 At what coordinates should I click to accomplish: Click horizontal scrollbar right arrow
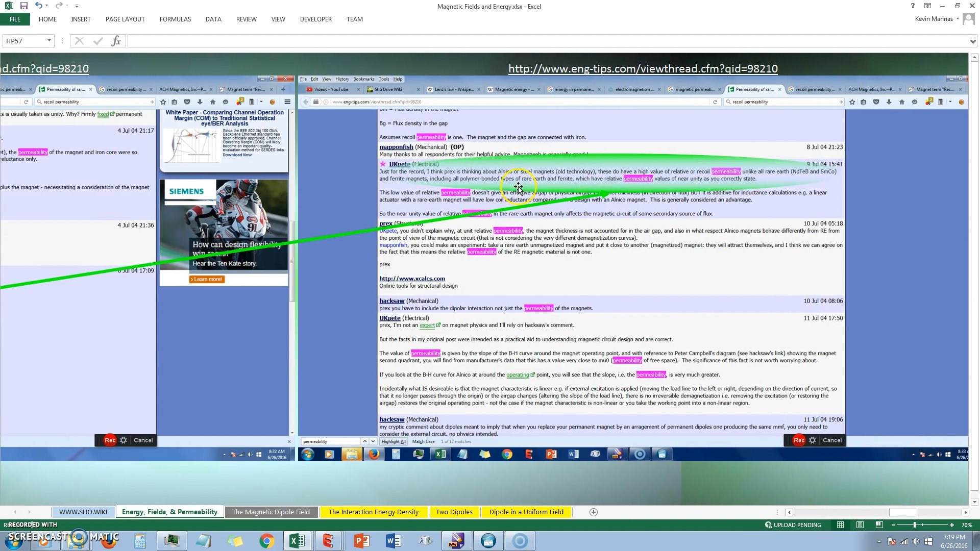[965, 512]
